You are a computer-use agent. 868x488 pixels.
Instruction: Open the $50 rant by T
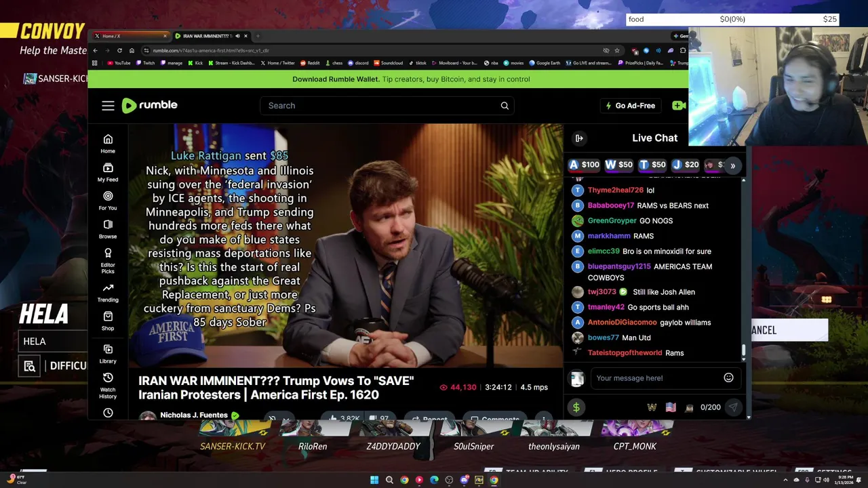point(652,165)
